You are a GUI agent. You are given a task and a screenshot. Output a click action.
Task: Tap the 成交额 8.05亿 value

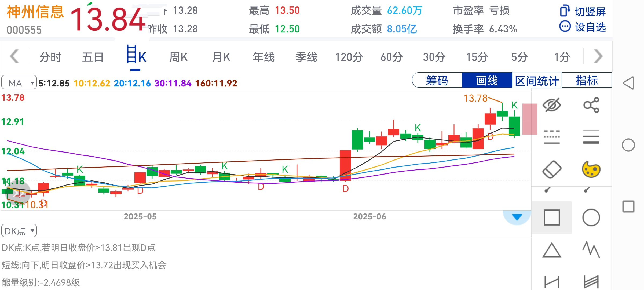402,29
